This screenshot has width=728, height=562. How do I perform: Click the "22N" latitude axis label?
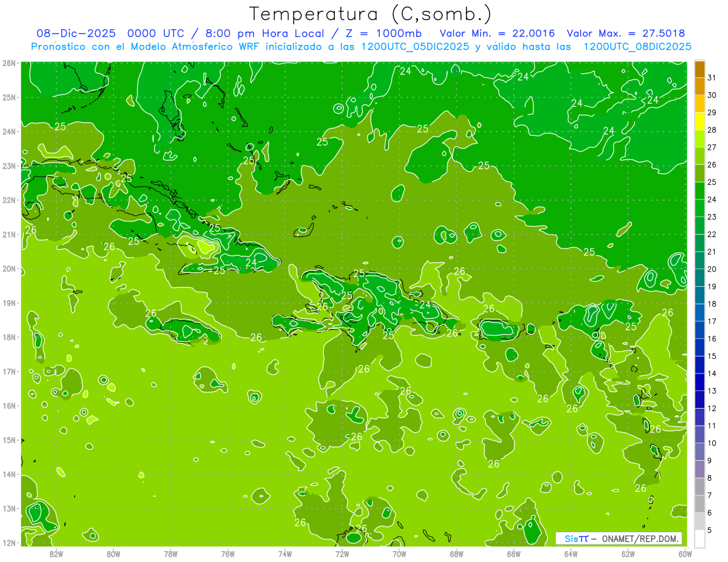coord(9,200)
